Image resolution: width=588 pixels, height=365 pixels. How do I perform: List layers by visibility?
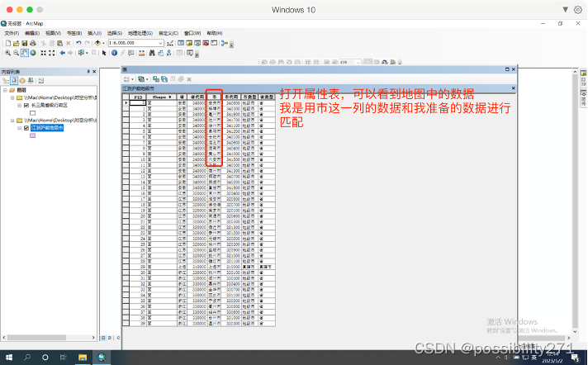22,81
